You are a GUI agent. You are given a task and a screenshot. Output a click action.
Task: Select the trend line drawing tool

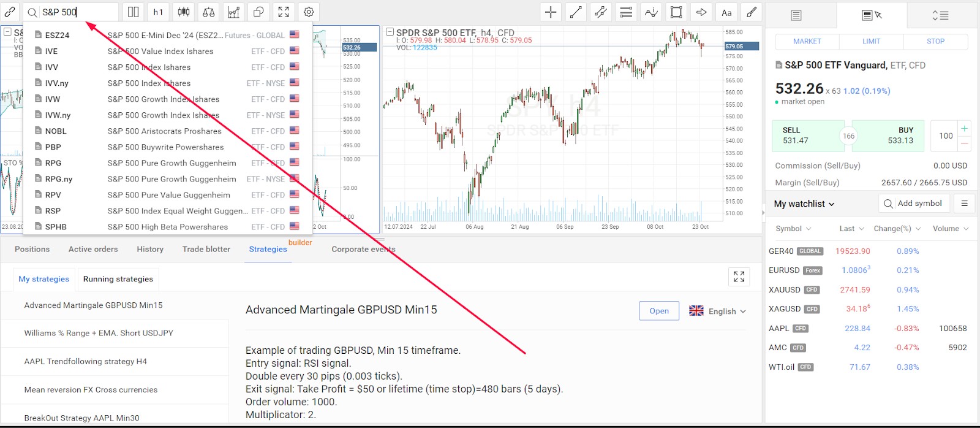pyautogui.click(x=576, y=12)
